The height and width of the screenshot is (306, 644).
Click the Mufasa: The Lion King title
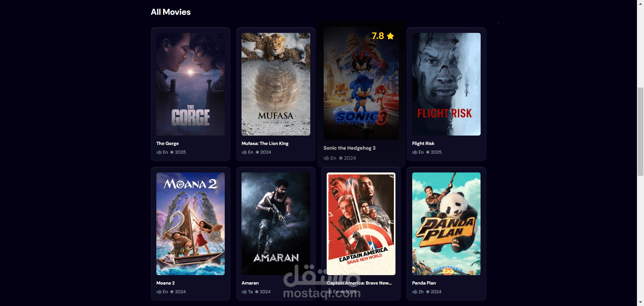coord(265,143)
